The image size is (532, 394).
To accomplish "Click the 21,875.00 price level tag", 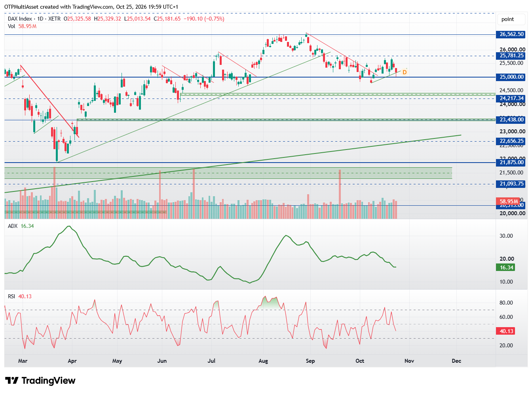I will point(511,163).
